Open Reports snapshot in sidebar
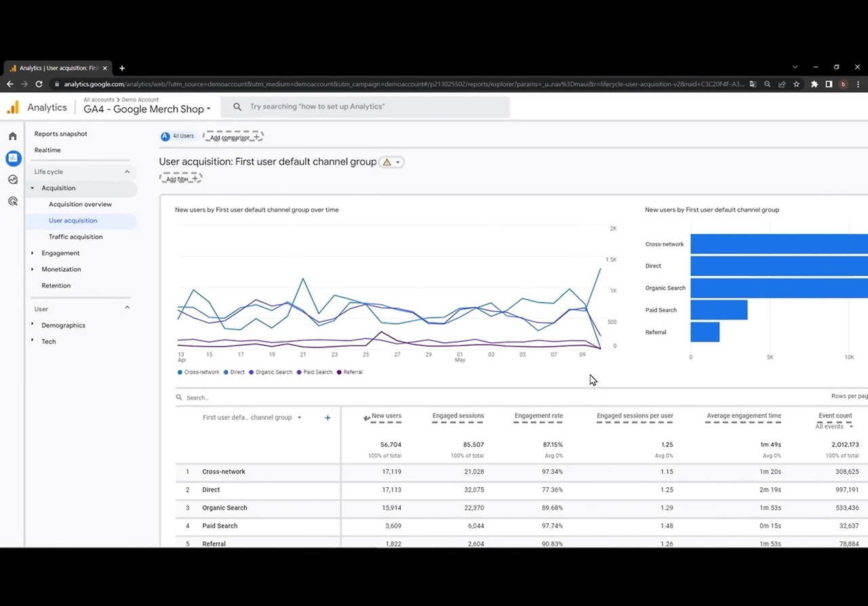 tap(61, 134)
